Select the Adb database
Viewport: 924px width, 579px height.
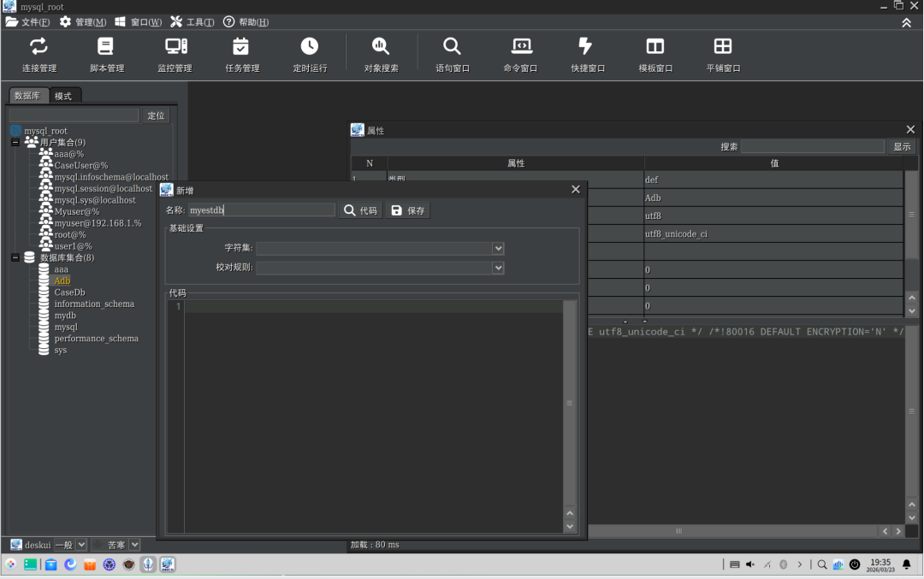(62, 281)
